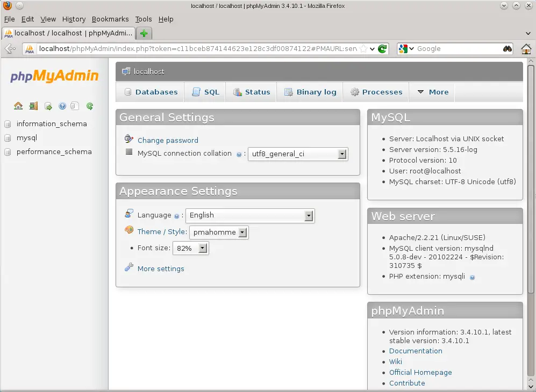Switch to the Processes tab
This screenshot has width=536, height=392.
(376, 92)
